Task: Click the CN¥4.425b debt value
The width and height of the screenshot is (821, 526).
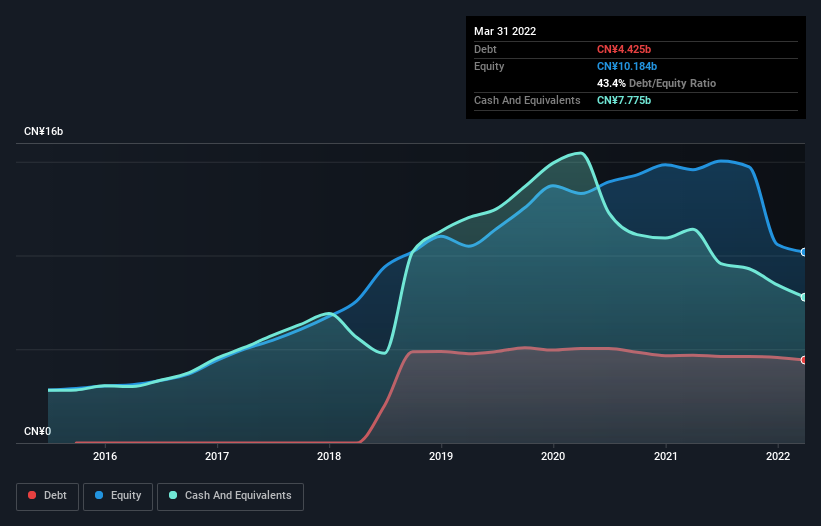Action: (624, 49)
